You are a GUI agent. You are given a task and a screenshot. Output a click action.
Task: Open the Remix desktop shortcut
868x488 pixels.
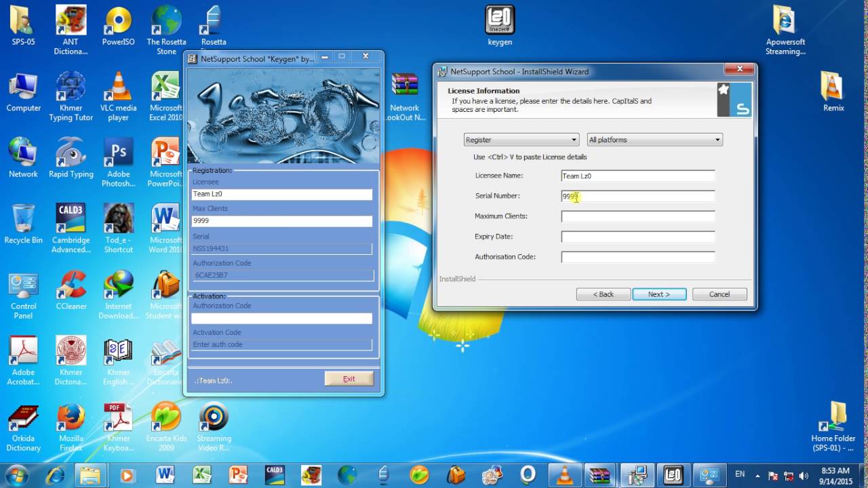(x=833, y=92)
